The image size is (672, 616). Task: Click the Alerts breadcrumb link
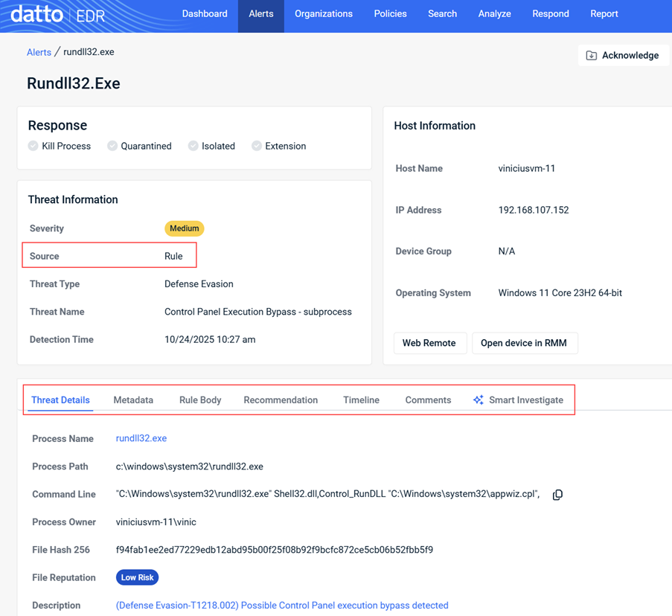tap(39, 52)
